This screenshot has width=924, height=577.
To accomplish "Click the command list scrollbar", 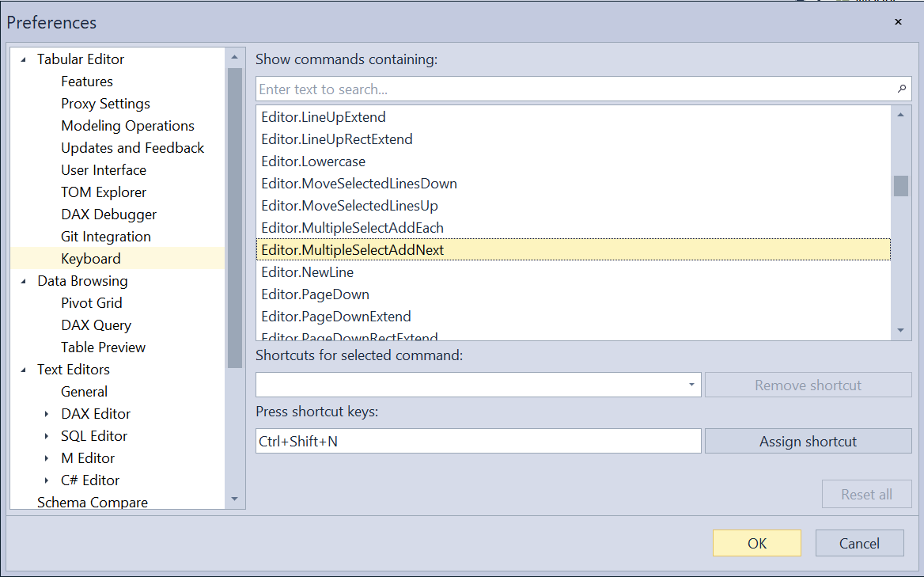I will click(900, 186).
